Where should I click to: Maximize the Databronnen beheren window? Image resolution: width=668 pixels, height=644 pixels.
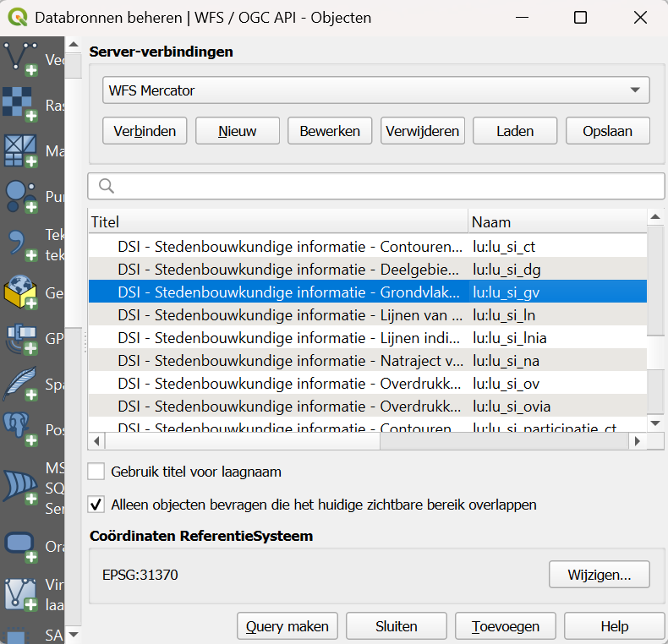(x=580, y=18)
